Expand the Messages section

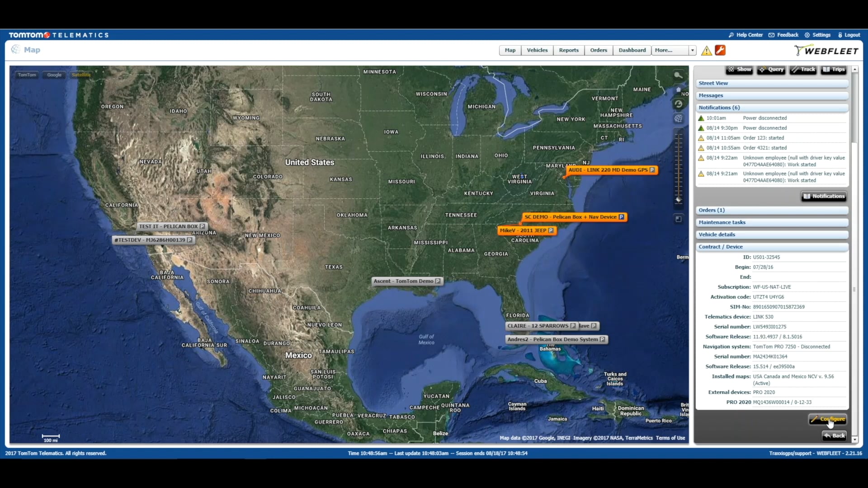coord(772,95)
